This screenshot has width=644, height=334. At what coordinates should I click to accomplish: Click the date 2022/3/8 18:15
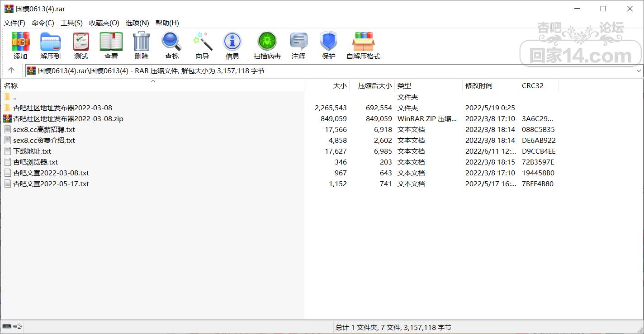click(490, 162)
